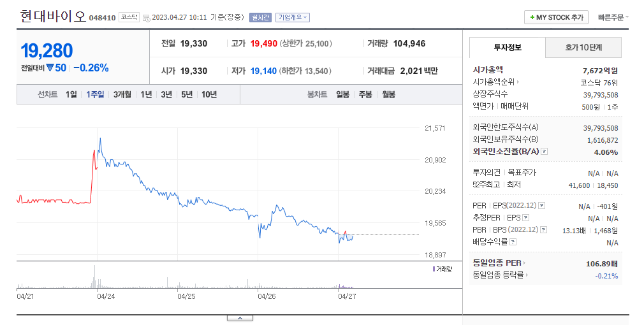Viewport: 644px width, 325px height.
Task: Open the 동일업종 등락률 link
Action: (498, 275)
